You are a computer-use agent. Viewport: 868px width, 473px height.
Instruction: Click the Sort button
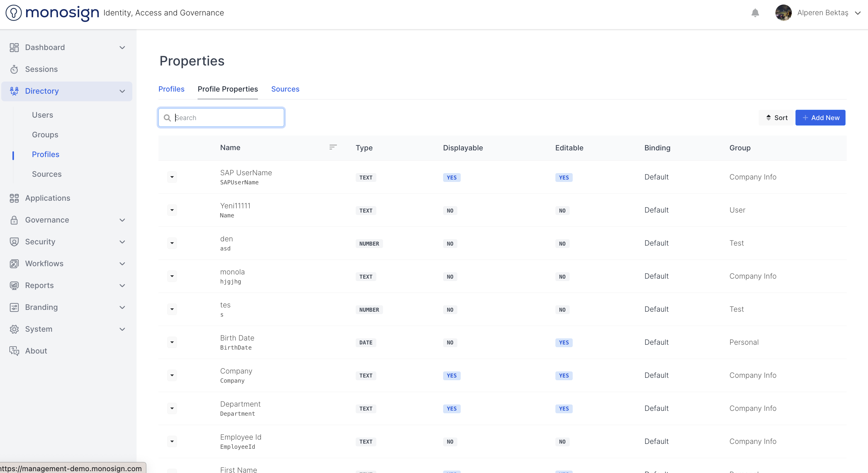click(776, 118)
